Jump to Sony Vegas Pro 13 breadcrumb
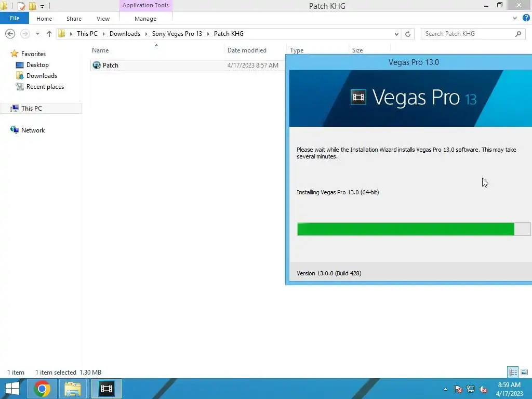The image size is (532, 399). (x=177, y=34)
